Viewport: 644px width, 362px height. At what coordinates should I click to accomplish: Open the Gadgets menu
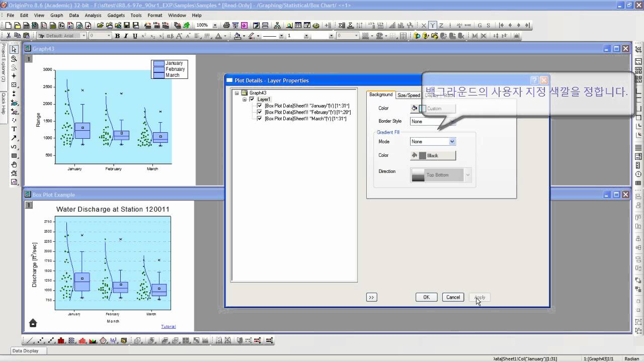[x=116, y=16]
